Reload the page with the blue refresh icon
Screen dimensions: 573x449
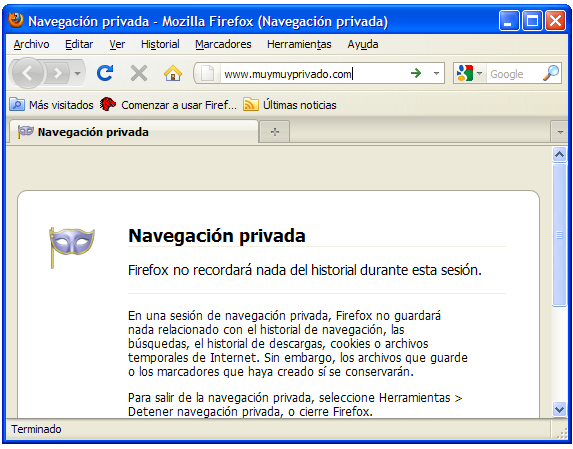[105, 73]
